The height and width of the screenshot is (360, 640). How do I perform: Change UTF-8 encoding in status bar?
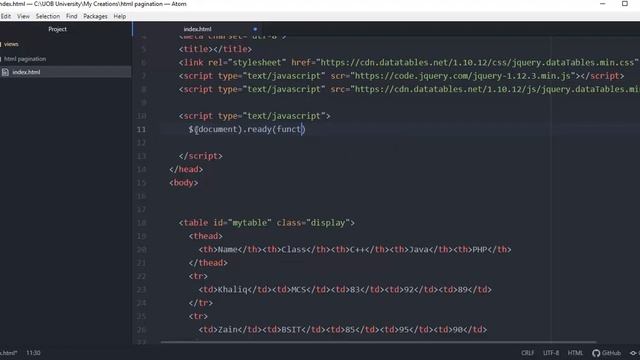[551, 353]
